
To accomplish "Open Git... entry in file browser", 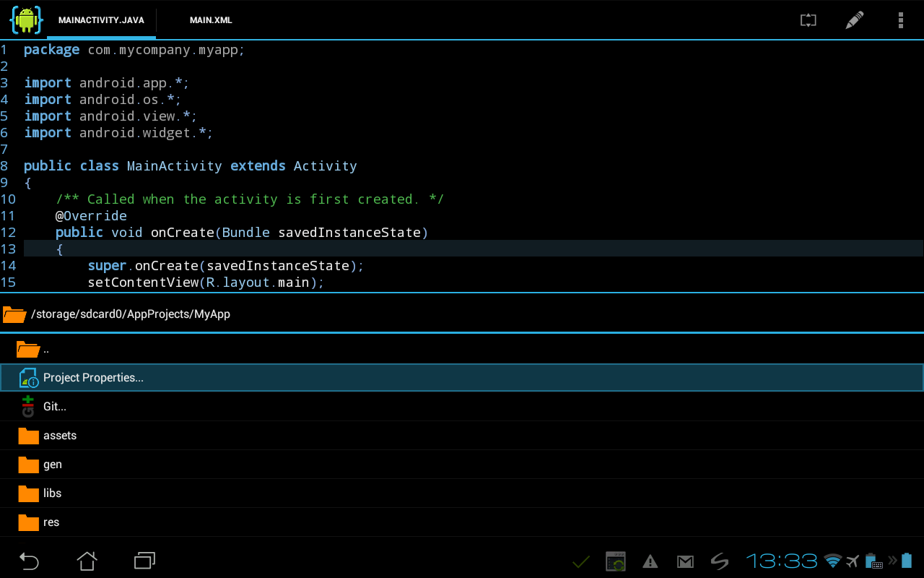I will 55,407.
